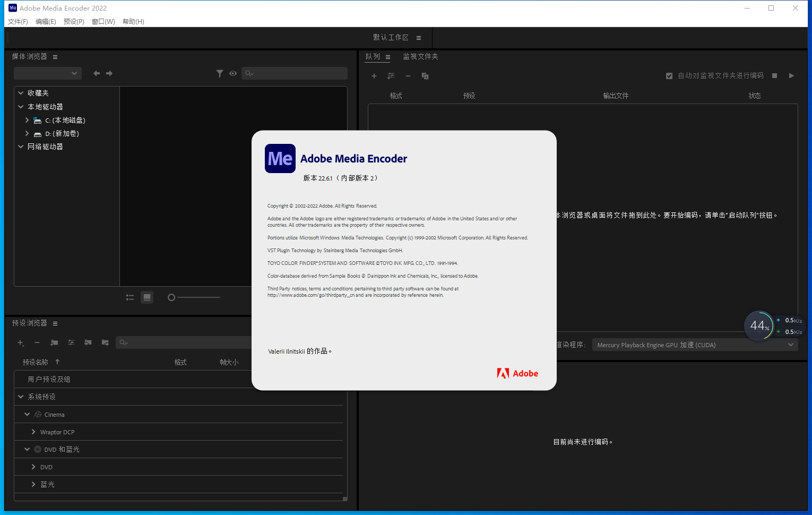Toggle the eye icon in media browser
Screen dimensions: 812x515
[233, 73]
